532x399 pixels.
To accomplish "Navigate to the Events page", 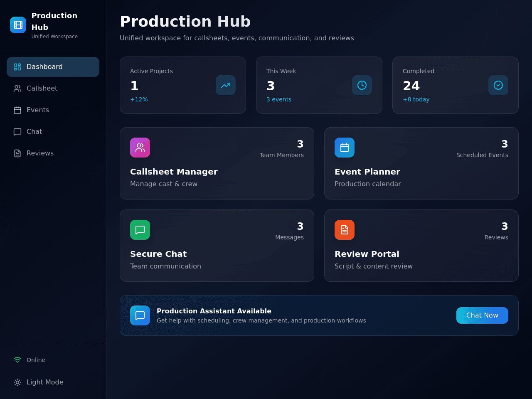I will tap(53, 110).
